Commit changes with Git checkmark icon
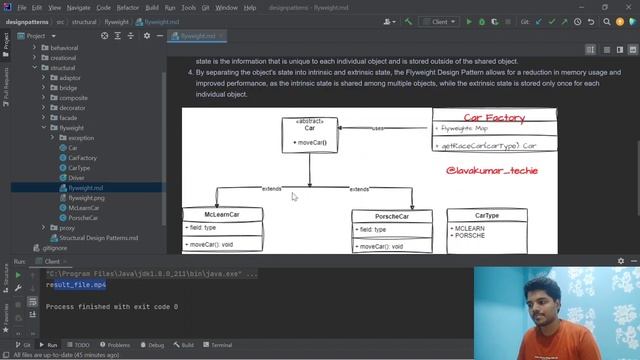640x360 pixels. (552, 22)
